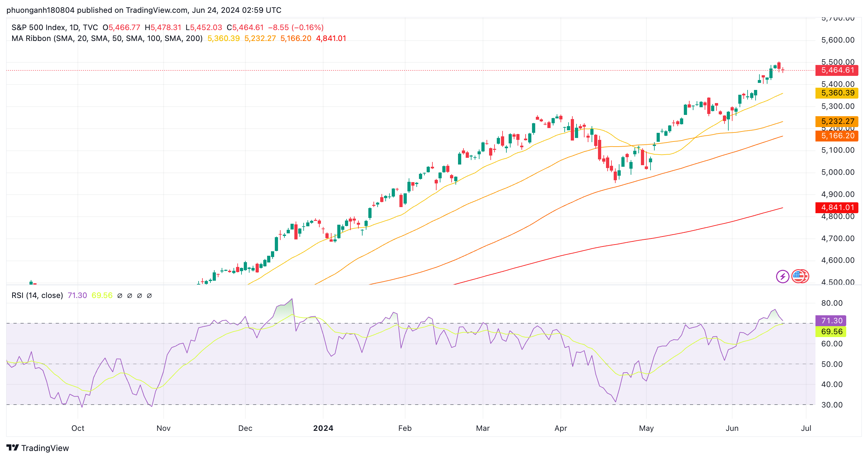The height and width of the screenshot is (459, 868).
Task: Click the 4,700.00 price scale label
Action: point(838,238)
